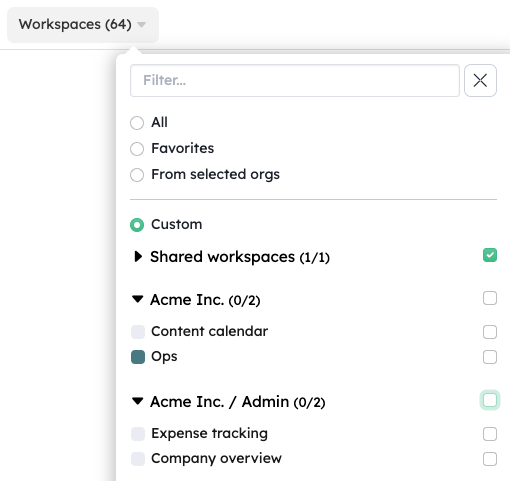
Task: Focus the Filter text field
Action: pyautogui.click(x=295, y=80)
